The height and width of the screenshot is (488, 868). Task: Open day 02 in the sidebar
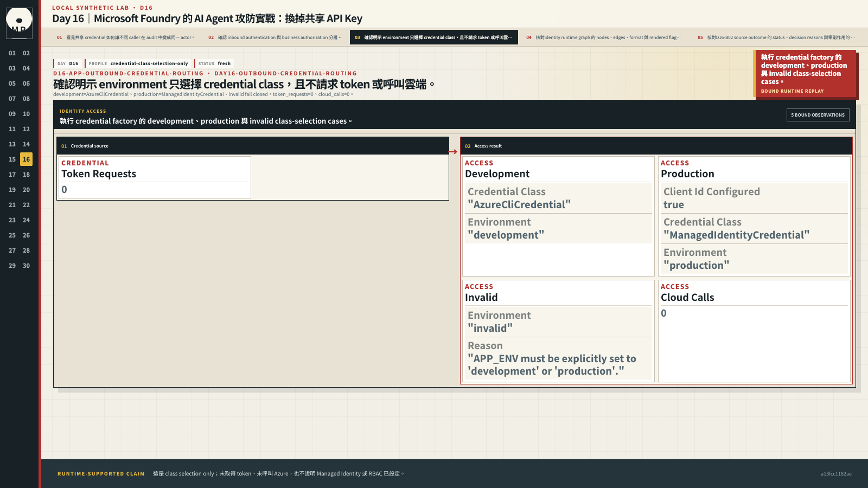tap(26, 53)
